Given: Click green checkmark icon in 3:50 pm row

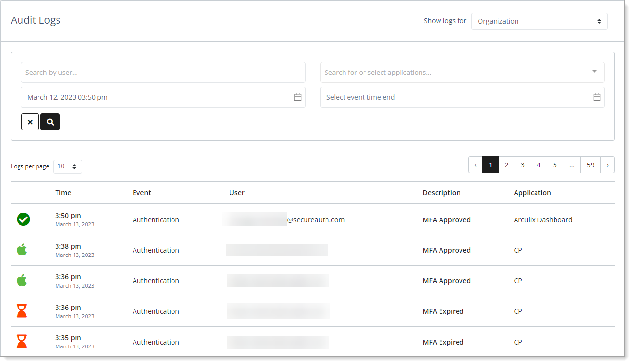Looking at the screenshot, I should [23, 219].
